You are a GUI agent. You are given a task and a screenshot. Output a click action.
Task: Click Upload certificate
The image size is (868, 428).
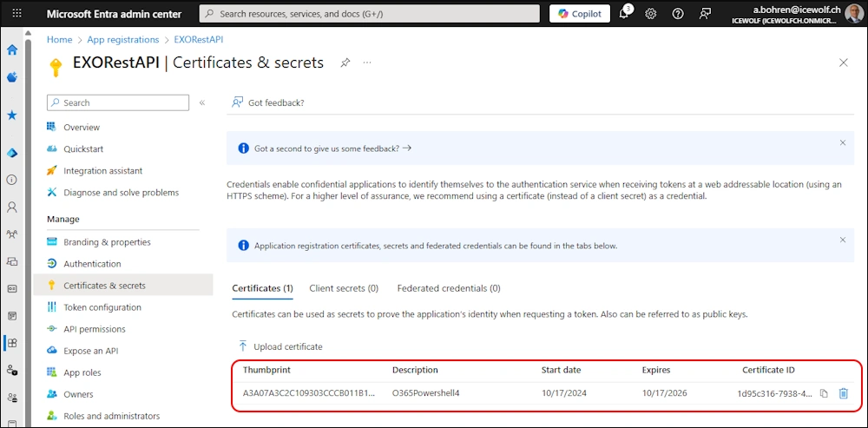pos(279,346)
